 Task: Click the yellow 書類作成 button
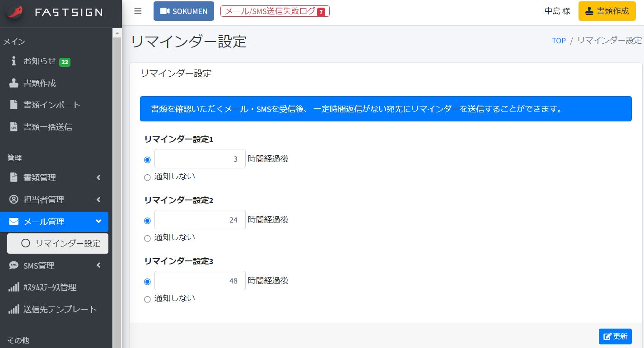click(607, 11)
